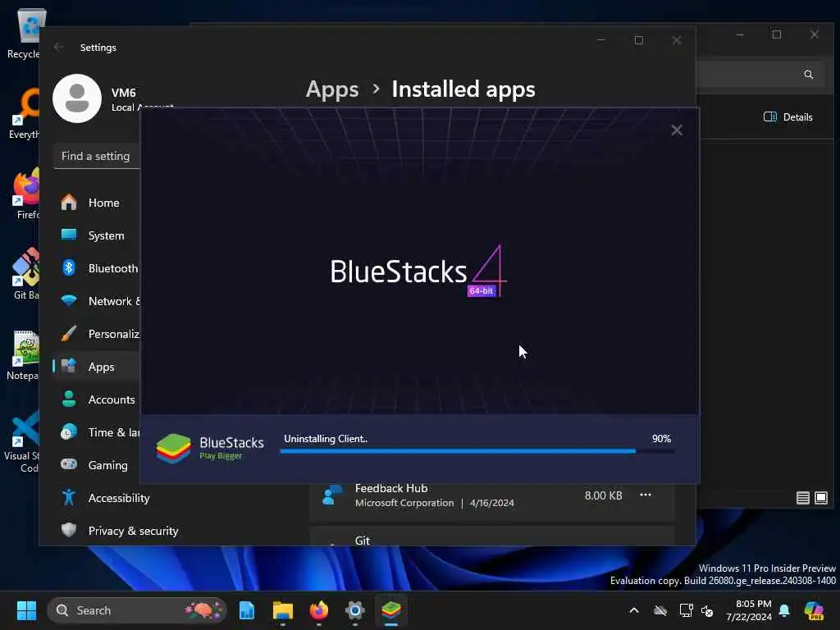This screenshot has width=840, height=630.
Task: Click the System monitor icon
Action: 69,235
